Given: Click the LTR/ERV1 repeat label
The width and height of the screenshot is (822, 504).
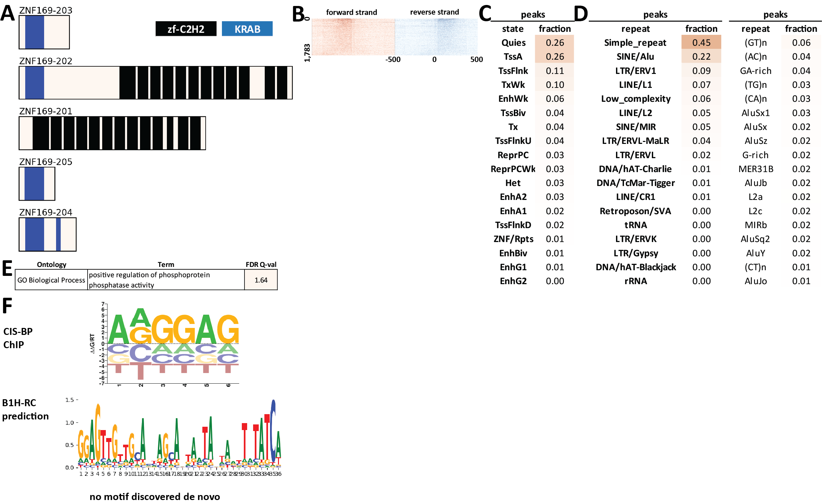Looking at the screenshot, I should point(635,71).
